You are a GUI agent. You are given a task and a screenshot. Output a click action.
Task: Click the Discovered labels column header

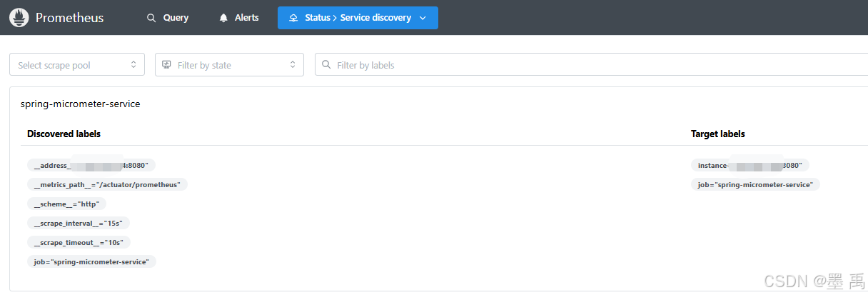(64, 134)
